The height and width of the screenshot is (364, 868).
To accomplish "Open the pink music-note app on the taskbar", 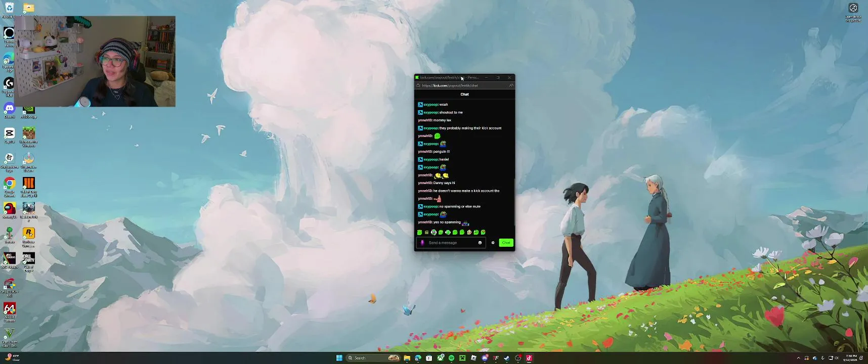I will pos(529,358).
